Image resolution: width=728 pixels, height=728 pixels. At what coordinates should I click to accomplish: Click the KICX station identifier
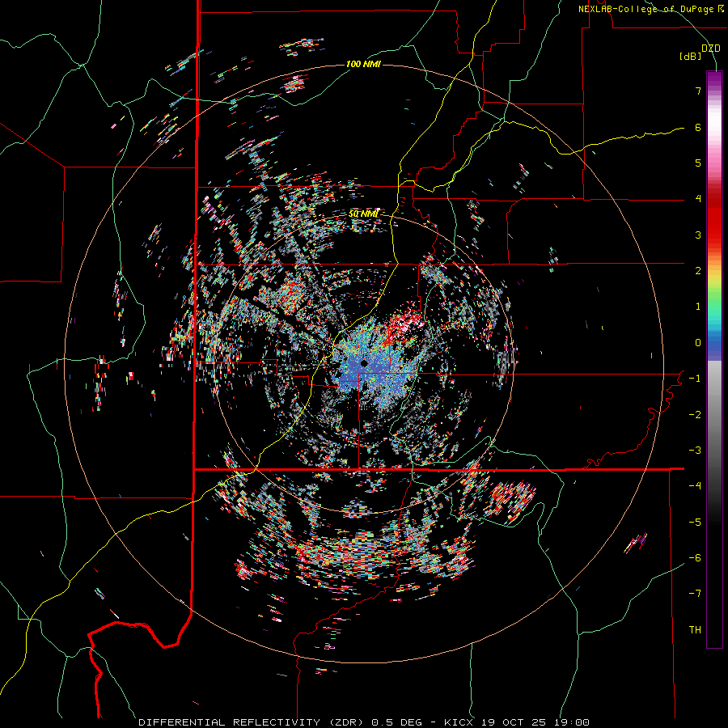(x=459, y=722)
